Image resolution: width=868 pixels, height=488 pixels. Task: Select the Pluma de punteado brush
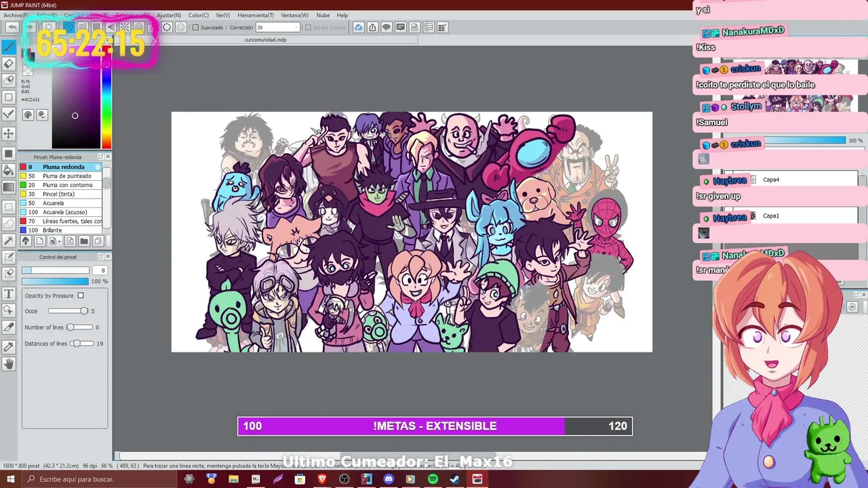[61, 176]
